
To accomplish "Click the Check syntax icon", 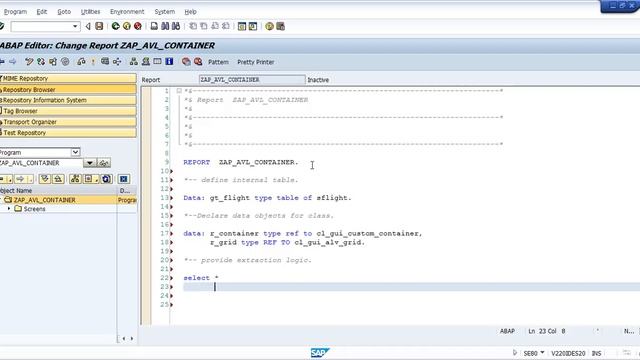I will coord(81,62).
